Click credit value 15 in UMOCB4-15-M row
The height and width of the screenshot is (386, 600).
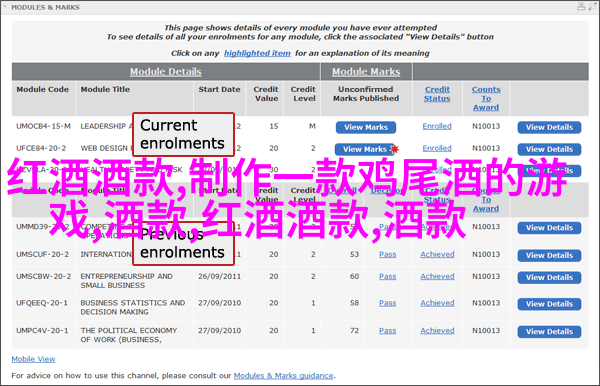274,126
